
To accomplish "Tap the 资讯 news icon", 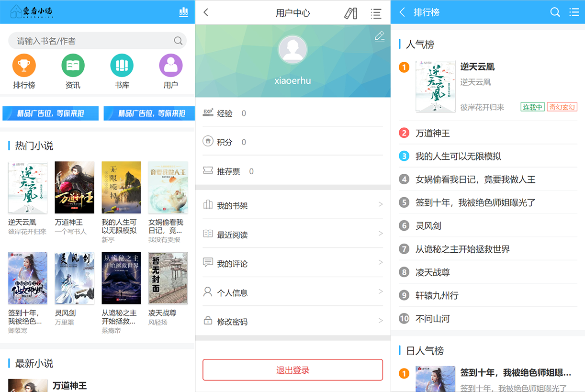I will pyautogui.click(x=73, y=66).
